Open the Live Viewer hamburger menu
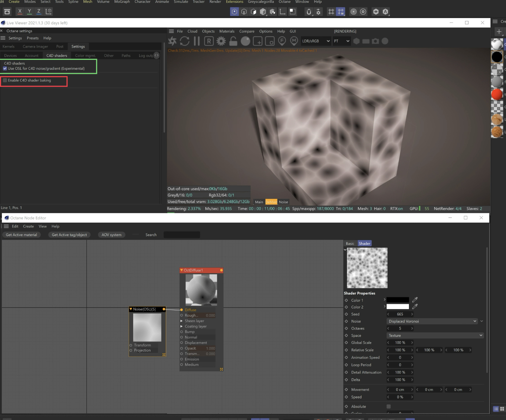Image resolution: width=506 pixels, height=420 pixels. click(172, 31)
